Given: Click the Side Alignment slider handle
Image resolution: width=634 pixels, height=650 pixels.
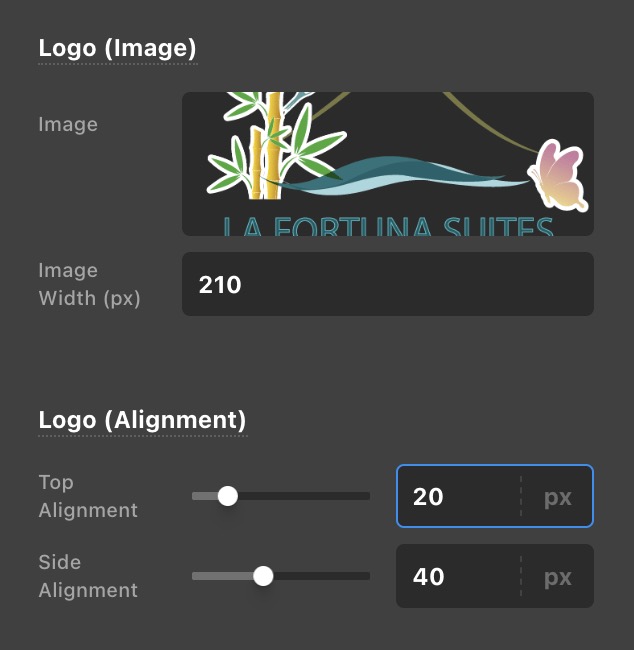Looking at the screenshot, I should (x=263, y=576).
